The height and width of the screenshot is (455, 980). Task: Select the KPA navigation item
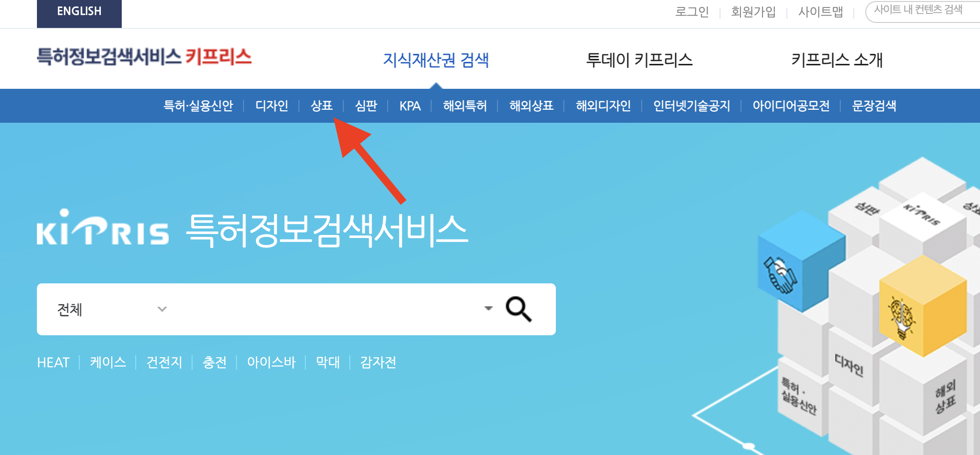coord(409,106)
